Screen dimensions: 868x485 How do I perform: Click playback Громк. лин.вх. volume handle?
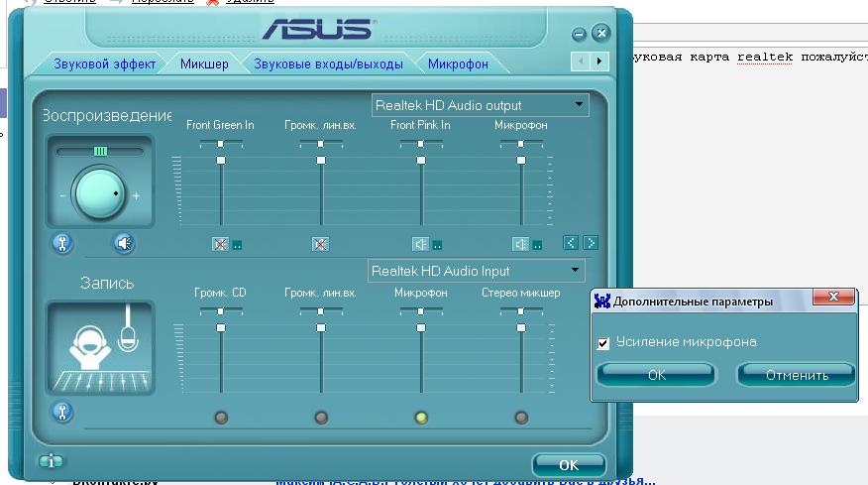pyautogui.click(x=321, y=161)
